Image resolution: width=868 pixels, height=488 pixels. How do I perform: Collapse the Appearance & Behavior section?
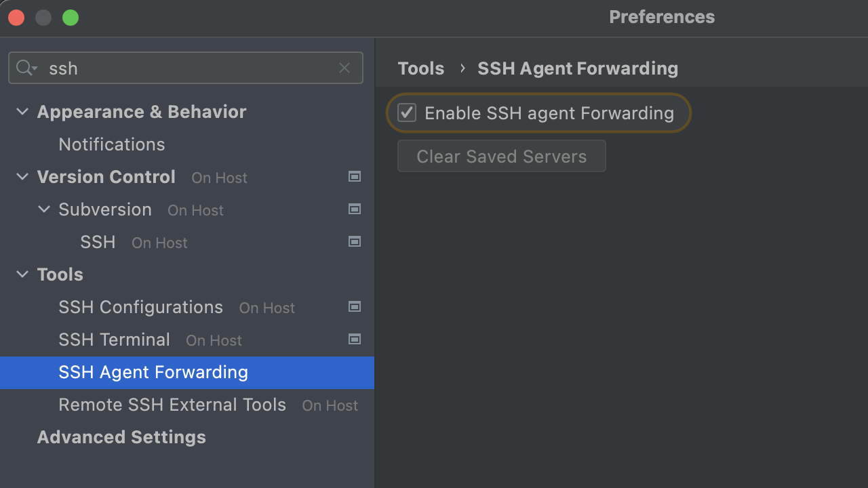coord(22,112)
